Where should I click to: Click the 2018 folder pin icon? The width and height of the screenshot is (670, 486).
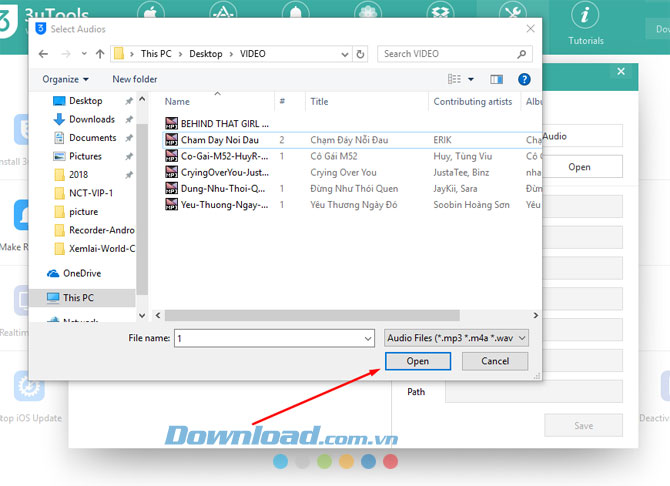click(x=129, y=174)
